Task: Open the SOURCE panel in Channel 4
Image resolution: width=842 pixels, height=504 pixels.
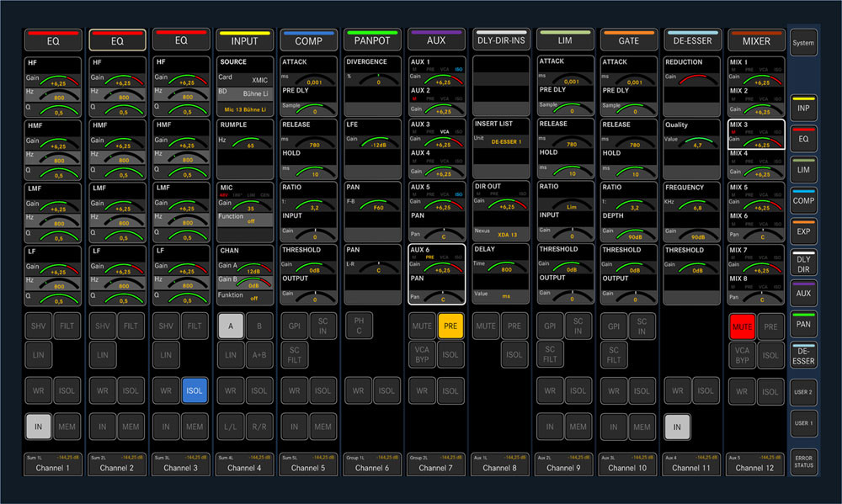Action: 244,86
